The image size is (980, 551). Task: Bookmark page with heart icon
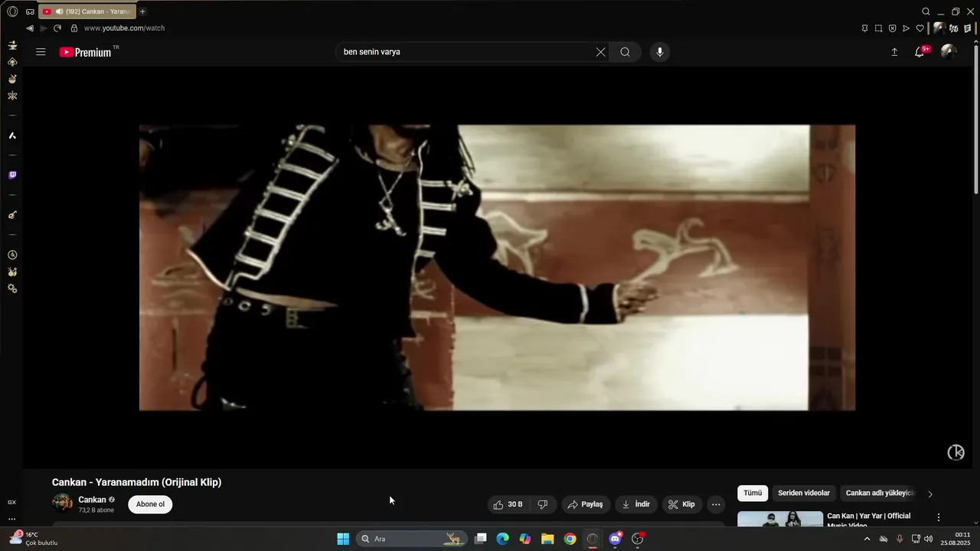click(920, 28)
